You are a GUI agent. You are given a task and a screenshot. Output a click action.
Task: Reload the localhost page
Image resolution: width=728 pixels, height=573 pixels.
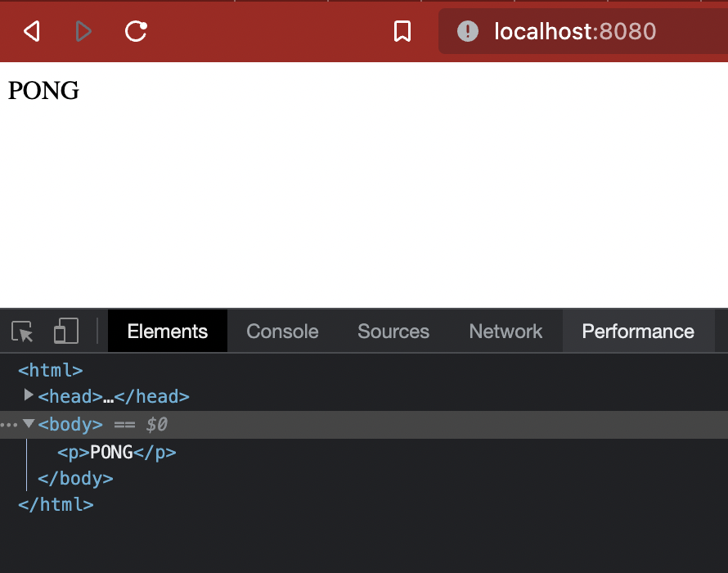tap(136, 32)
